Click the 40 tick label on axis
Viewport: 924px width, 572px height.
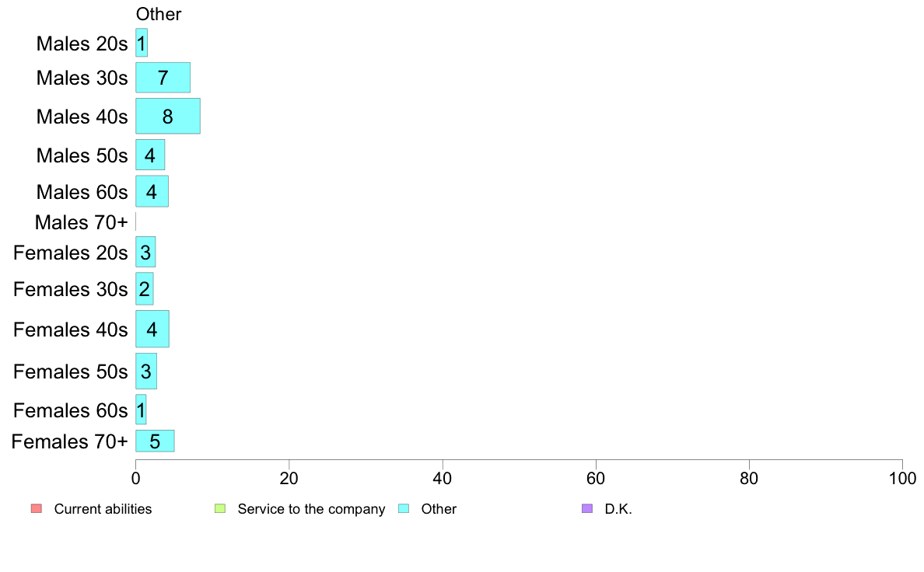(x=443, y=476)
